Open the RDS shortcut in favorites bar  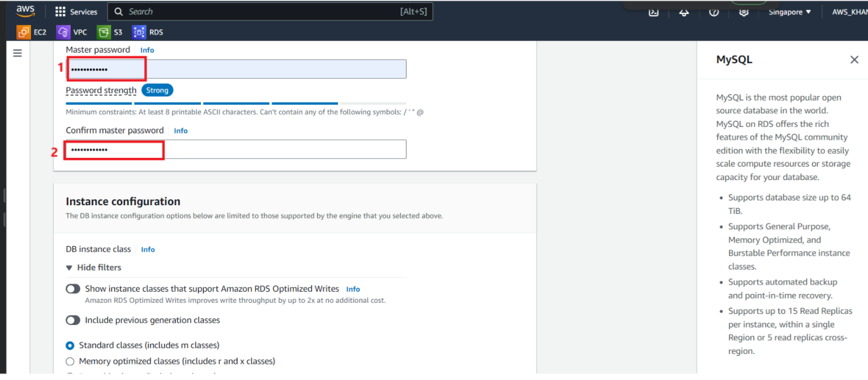[148, 32]
